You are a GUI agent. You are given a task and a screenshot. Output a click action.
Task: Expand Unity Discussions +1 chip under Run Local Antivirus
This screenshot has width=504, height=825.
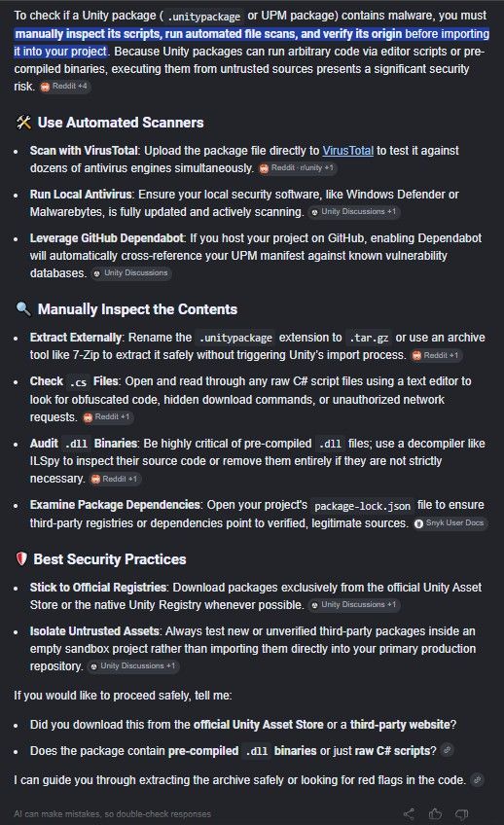point(354,211)
